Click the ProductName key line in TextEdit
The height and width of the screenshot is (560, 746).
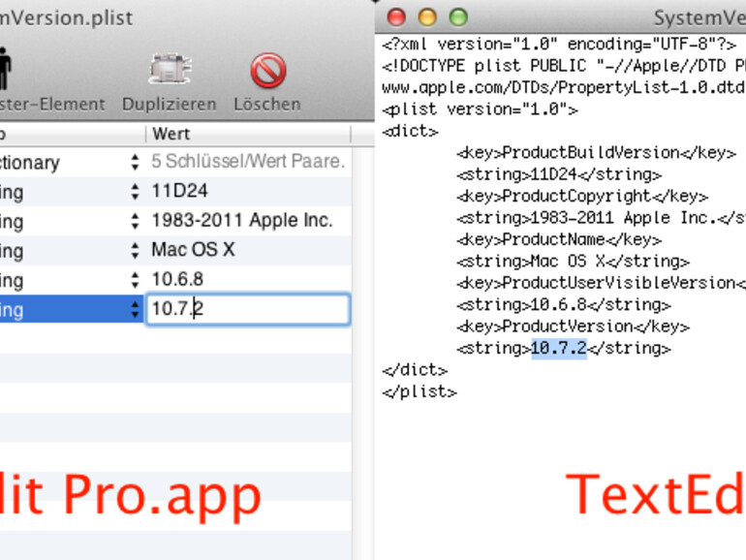(559, 239)
